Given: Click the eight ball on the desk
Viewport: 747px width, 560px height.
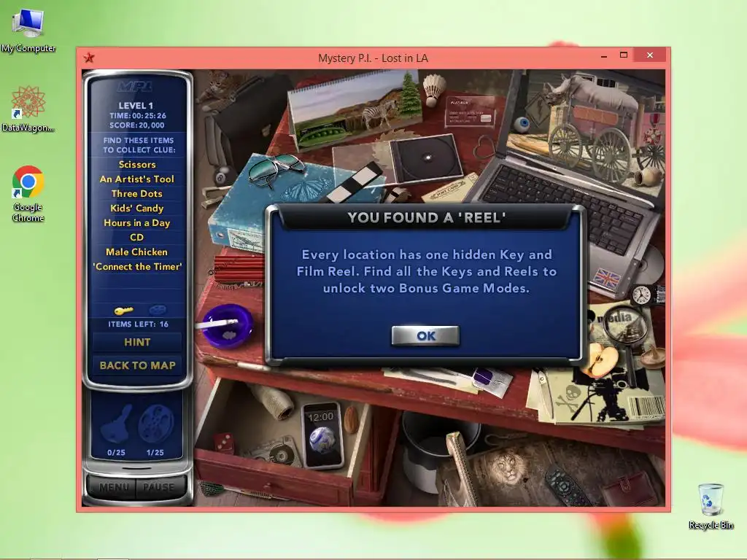Looking at the screenshot, I should coord(222,178).
